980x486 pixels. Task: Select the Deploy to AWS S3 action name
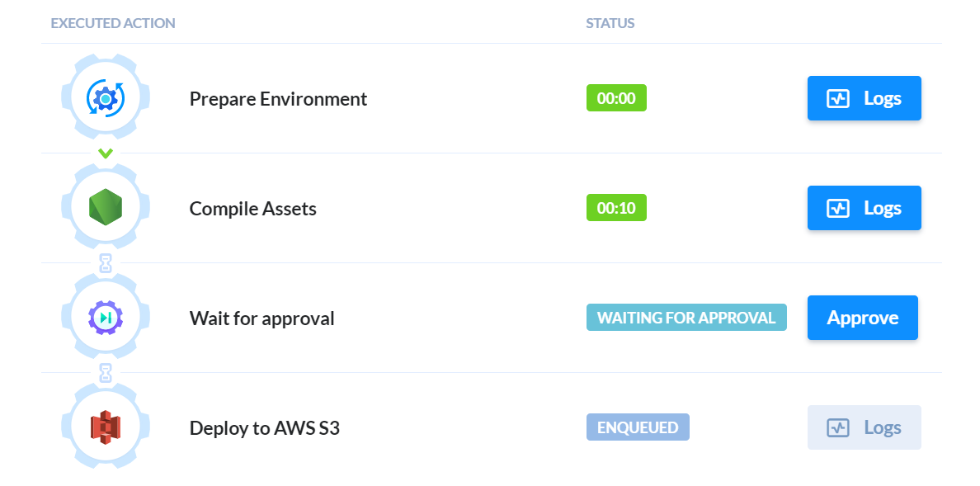click(264, 428)
